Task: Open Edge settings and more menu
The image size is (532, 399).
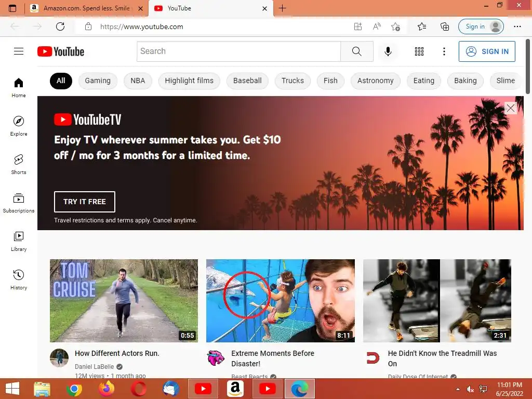Action: (517, 26)
